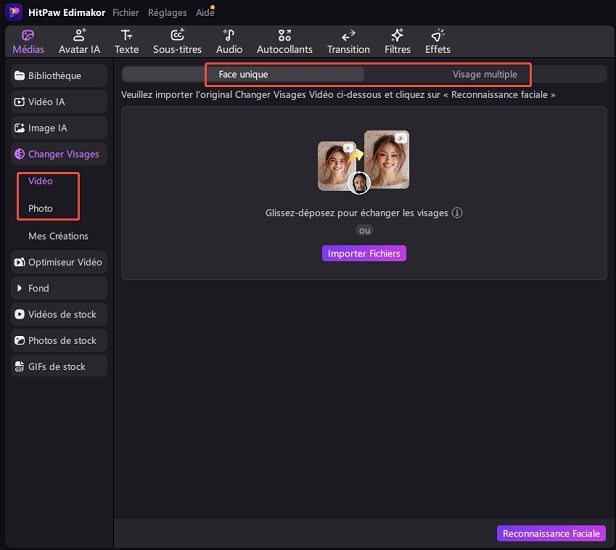Switch to Face unique mode

244,74
